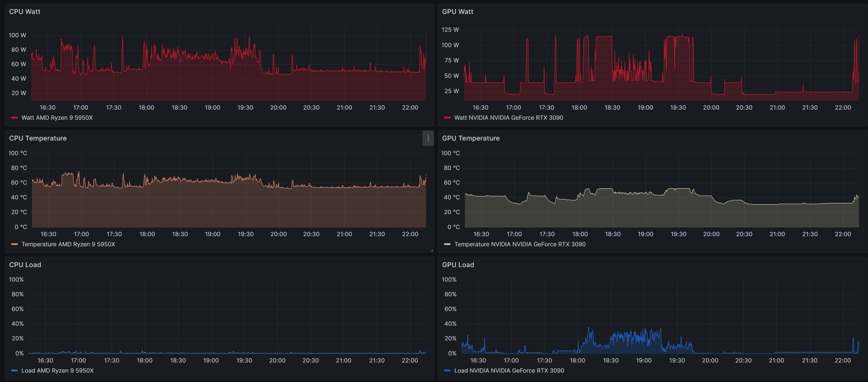Click Load AMD Ryzen 9 5950X legend text

[x=57, y=371]
